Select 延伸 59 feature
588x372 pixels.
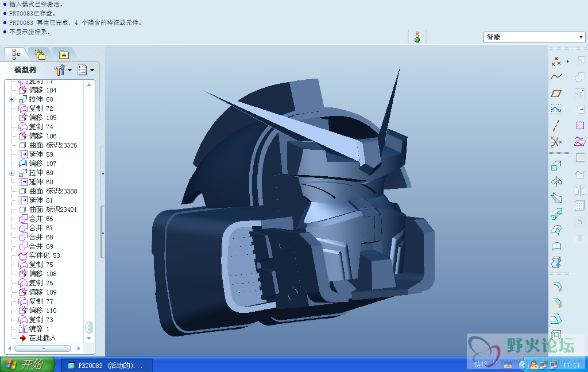click(x=36, y=154)
